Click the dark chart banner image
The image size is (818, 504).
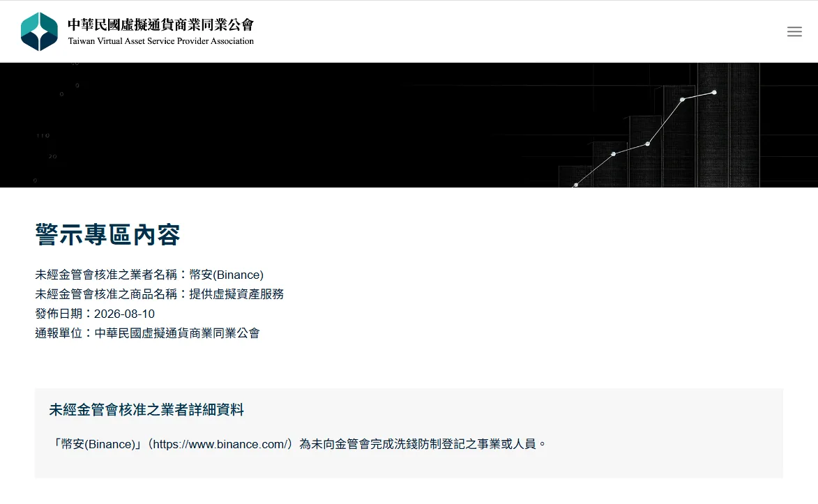pos(409,125)
